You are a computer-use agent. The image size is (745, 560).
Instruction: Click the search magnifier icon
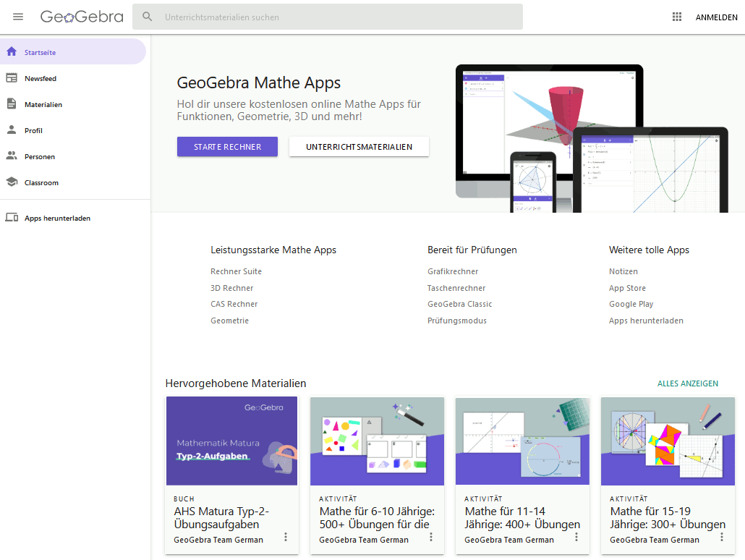tap(148, 17)
